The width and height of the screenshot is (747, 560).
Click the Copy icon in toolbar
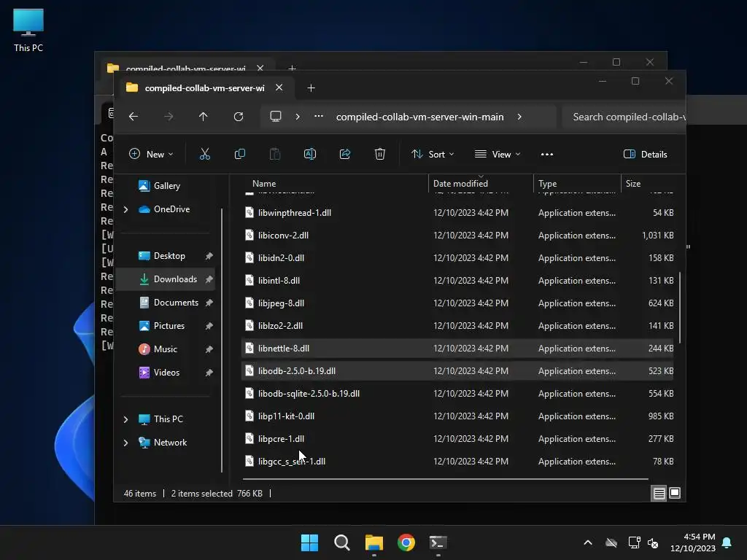239,154
